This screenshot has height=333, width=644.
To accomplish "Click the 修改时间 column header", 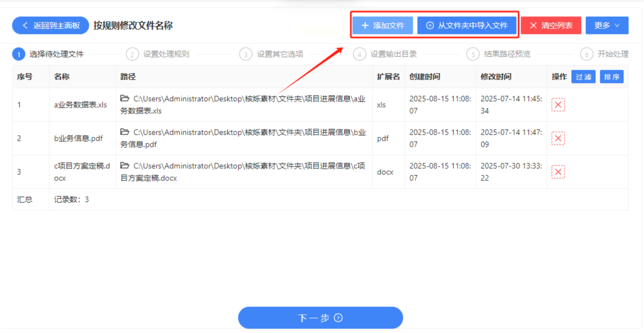I will click(496, 77).
